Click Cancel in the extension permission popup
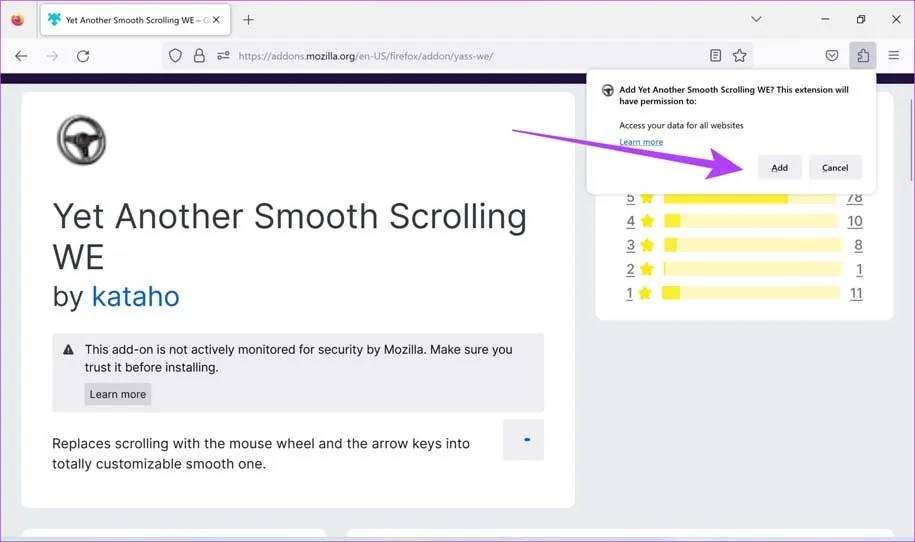The width and height of the screenshot is (915, 542). [835, 168]
